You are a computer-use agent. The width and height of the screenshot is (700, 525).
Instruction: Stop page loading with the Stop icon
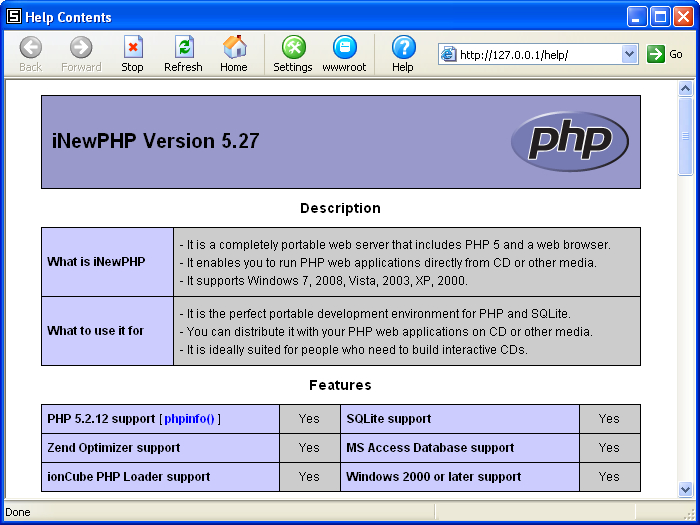[x=133, y=47]
